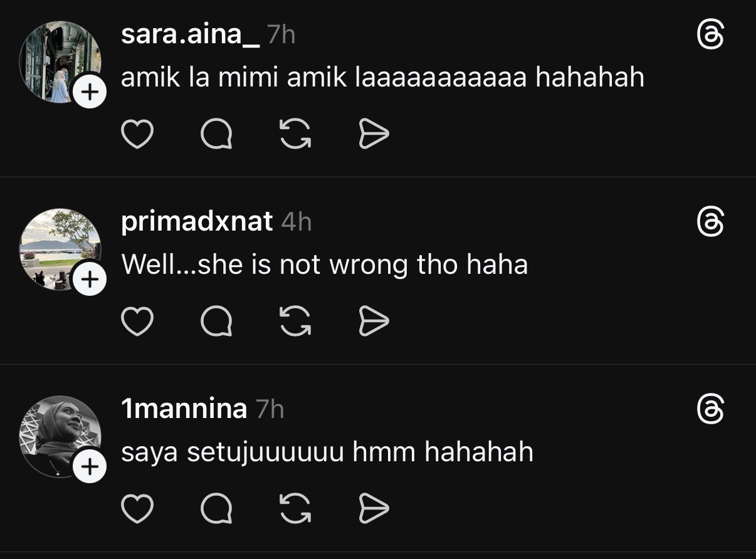View 1mannina's profile picture
The height and width of the screenshot is (559, 756).
tap(56, 434)
